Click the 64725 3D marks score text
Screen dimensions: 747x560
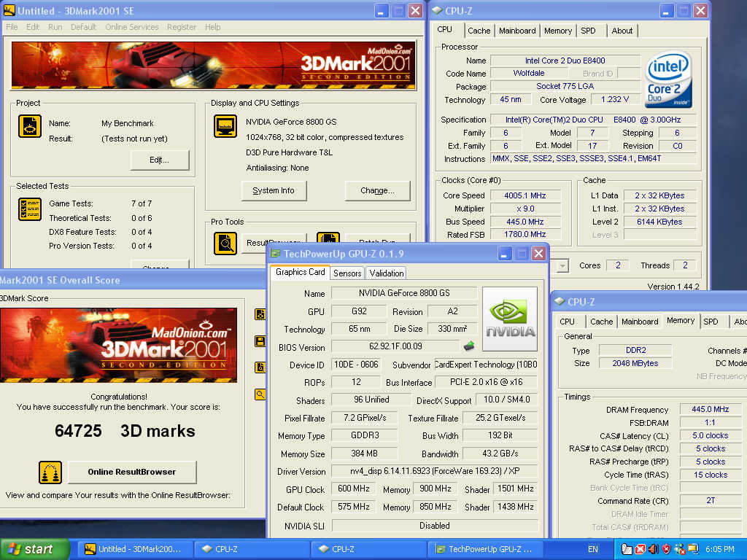[125, 431]
